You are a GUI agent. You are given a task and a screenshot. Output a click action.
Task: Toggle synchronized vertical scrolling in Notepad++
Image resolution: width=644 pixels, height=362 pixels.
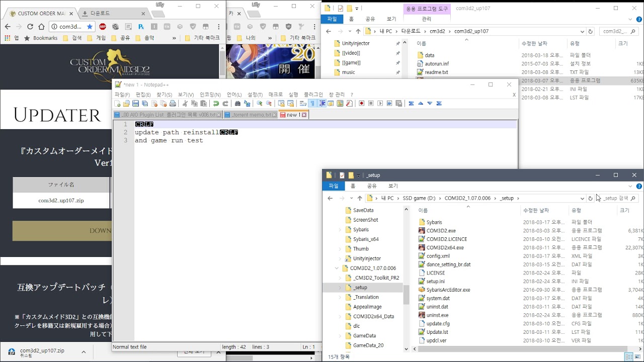(281, 104)
